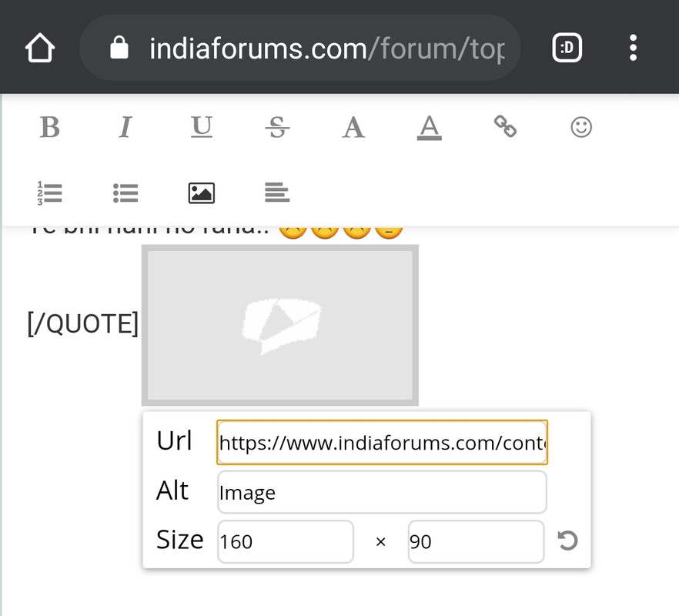Open the emoticon picker
Image resolution: width=679 pixels, height=616 pixels.
click(x=581, y=127)
